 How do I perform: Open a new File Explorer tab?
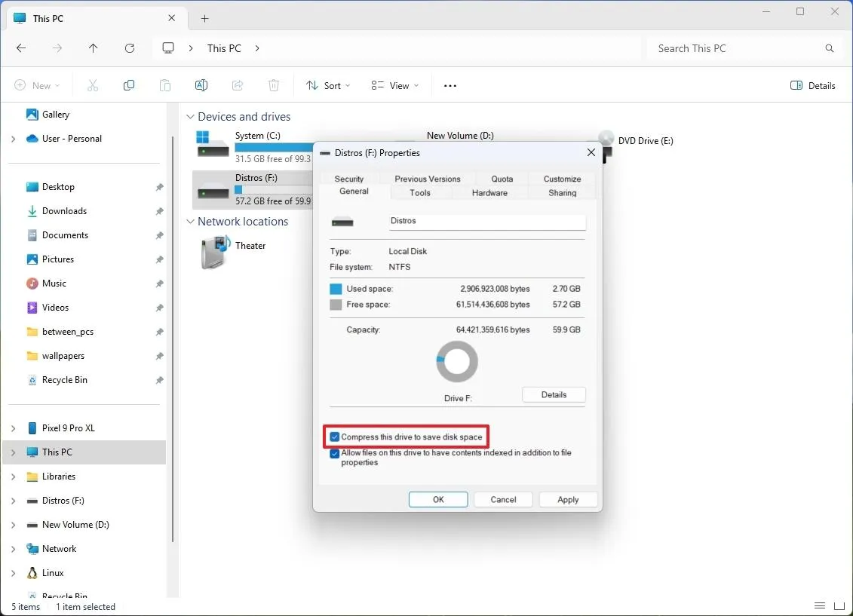204,19
